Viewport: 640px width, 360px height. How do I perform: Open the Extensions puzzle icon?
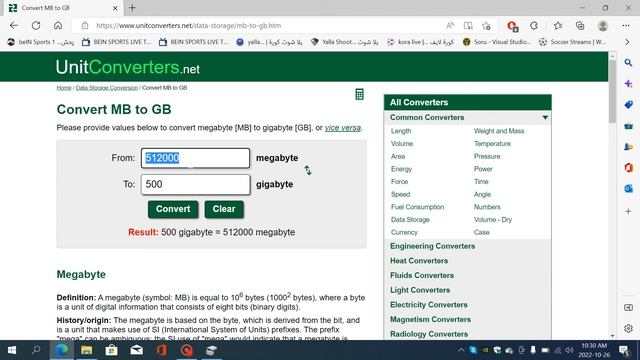[534, 26]
